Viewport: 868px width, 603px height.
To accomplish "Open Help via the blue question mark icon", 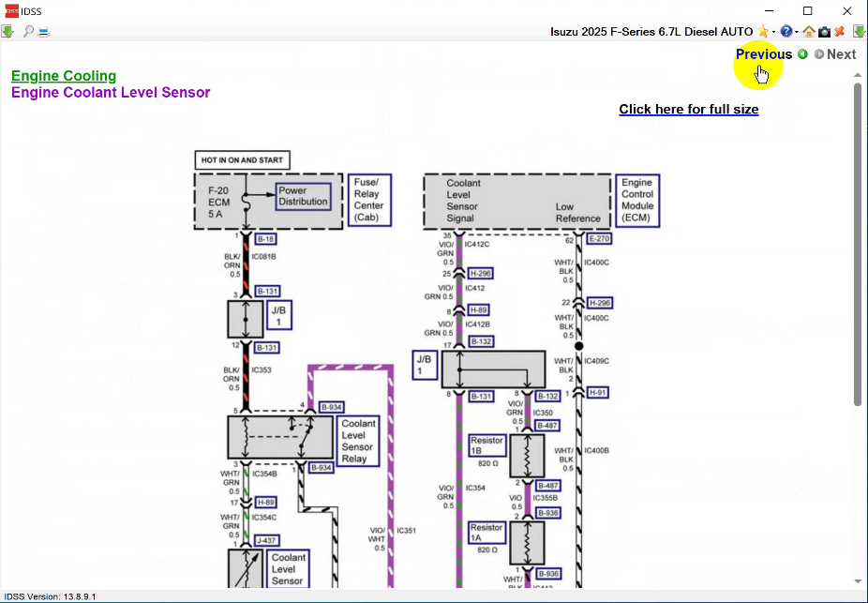I will (786, 31).
